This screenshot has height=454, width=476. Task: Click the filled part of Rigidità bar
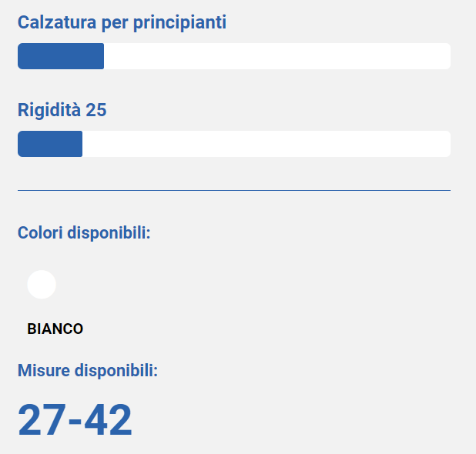(50, 144)
